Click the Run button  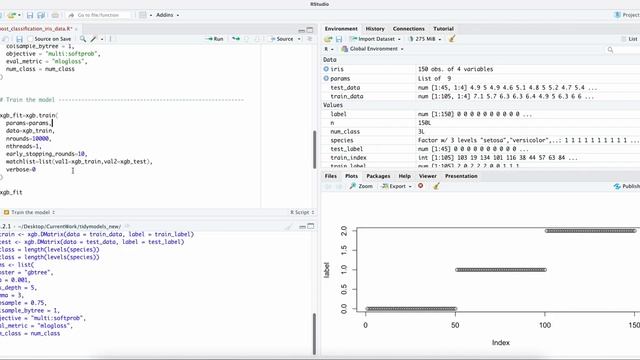[x=215, y=39]
